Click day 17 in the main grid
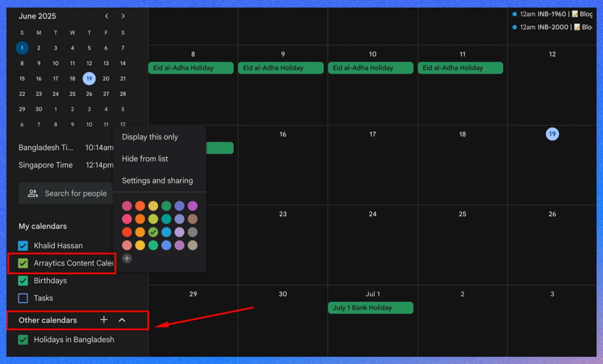The image size is (603, 364). click(372, 134)
